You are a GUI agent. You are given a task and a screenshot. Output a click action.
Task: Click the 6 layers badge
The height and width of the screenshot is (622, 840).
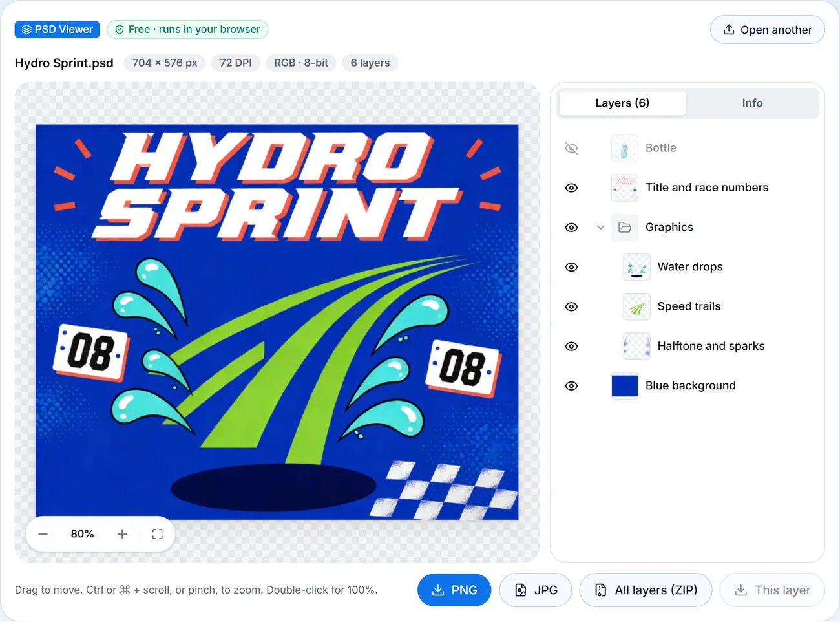click(x=370, y=63)
